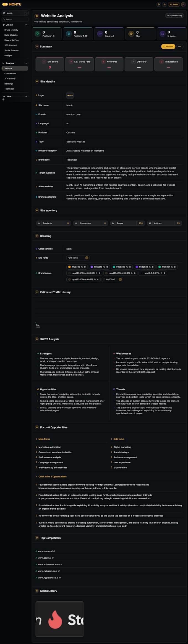Viewport: 188px width, 644px height.
Task: Open the Categories inventory chip
Action: [x=91, y=223]
